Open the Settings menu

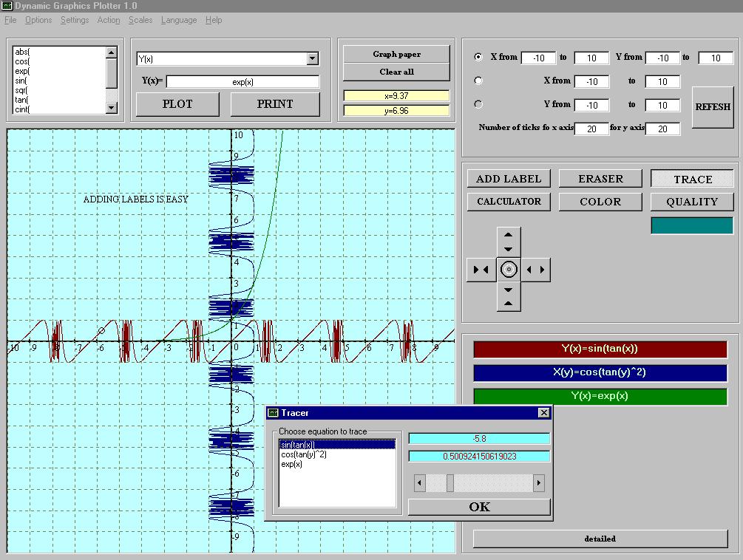pyautogui.click(x=75, y=20)
